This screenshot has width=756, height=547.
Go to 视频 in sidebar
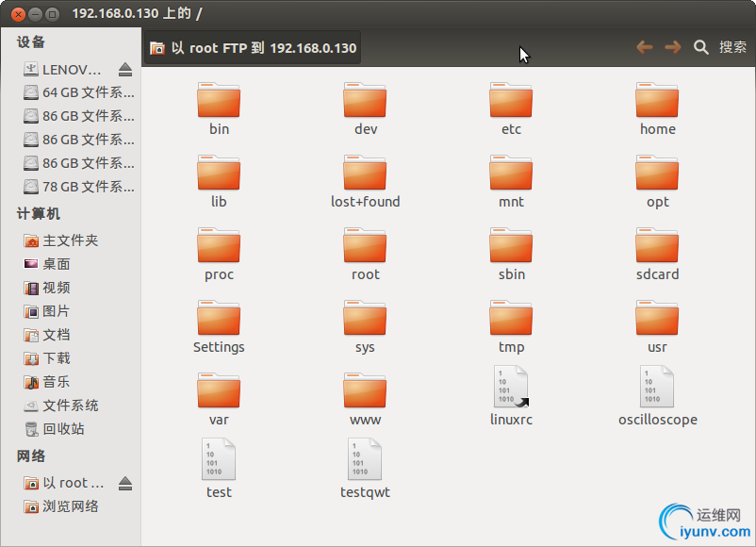[x=47, y=288]
